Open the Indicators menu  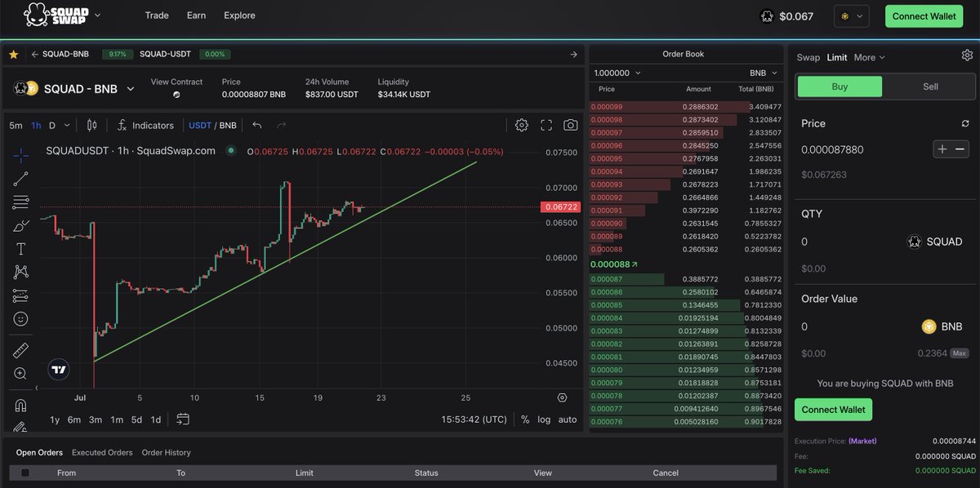point(145,125)
